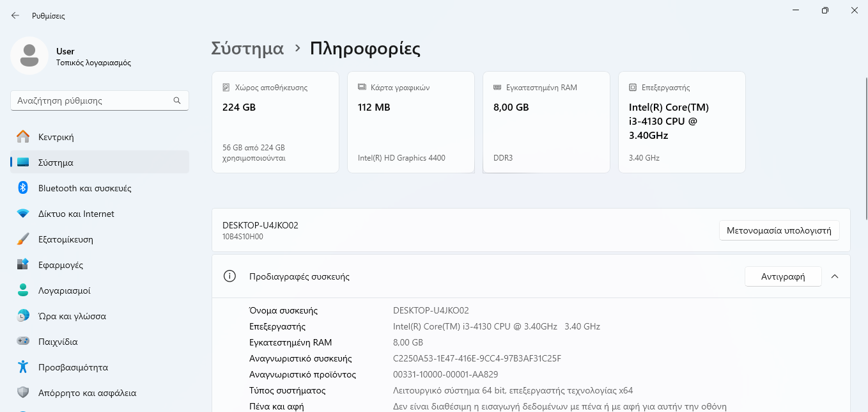Image resolution: width=868 pixels, height=412 pixels.
Task: Click the DDR3 text on RAM card
Action: (x=503, y=158)
